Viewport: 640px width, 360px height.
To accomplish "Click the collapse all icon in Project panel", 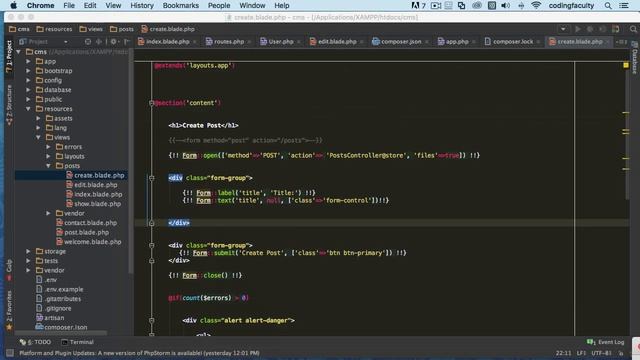I will [99, 42].
